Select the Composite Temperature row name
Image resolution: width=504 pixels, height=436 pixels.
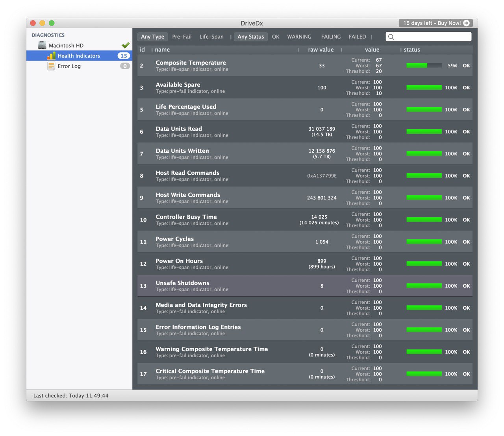pos(191,63)
